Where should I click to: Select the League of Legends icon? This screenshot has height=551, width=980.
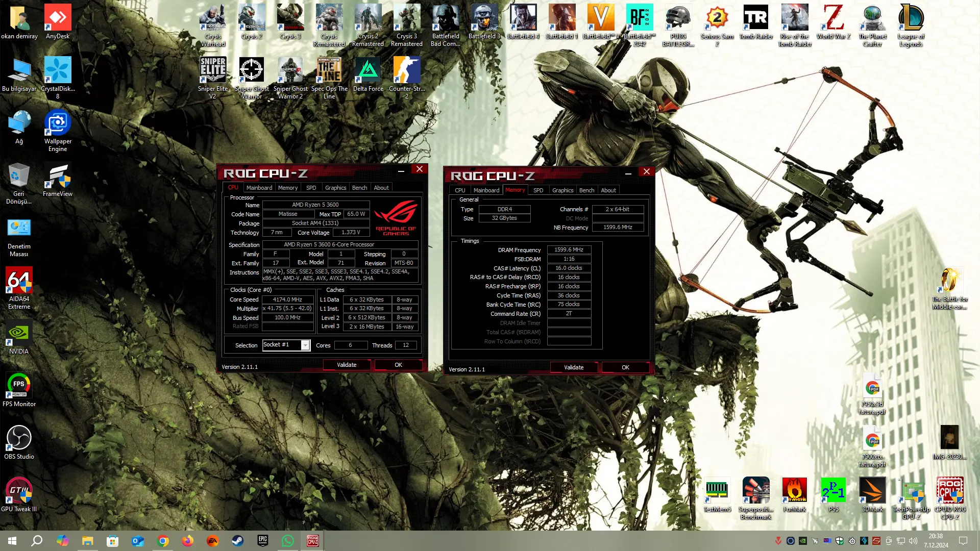pyautogui.click(x=911, y=26)
